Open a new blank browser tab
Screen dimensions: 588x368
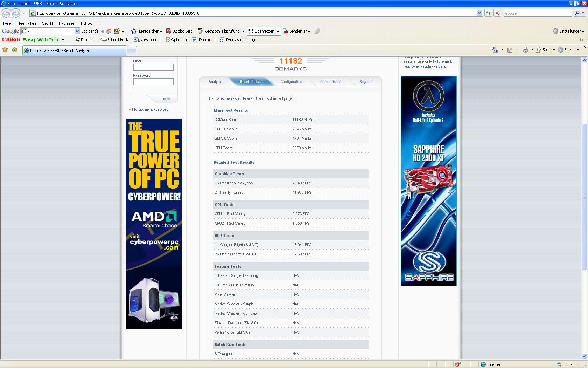[x=132, y=50]
